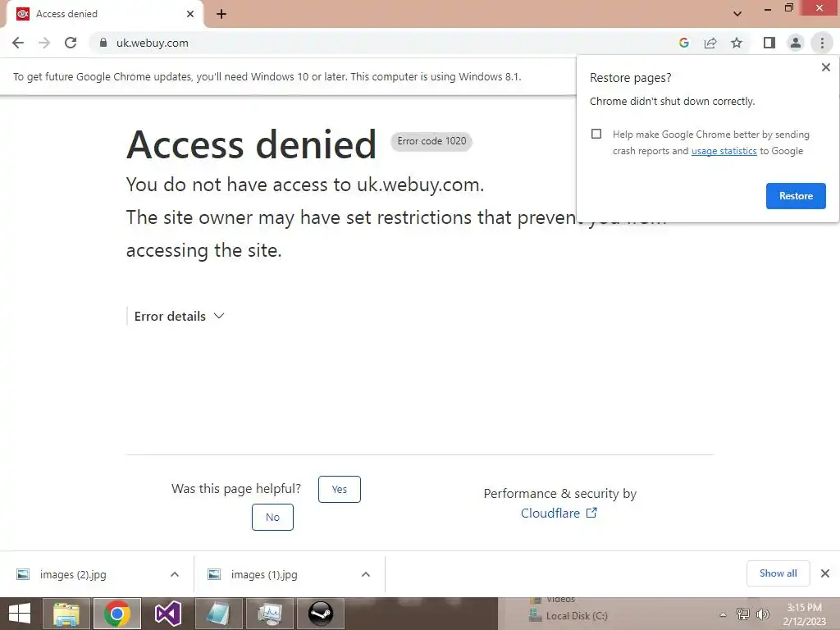Answer Yes to page helpful
Image resolution: width=840 pixels, height=630 pixels.
339,489
